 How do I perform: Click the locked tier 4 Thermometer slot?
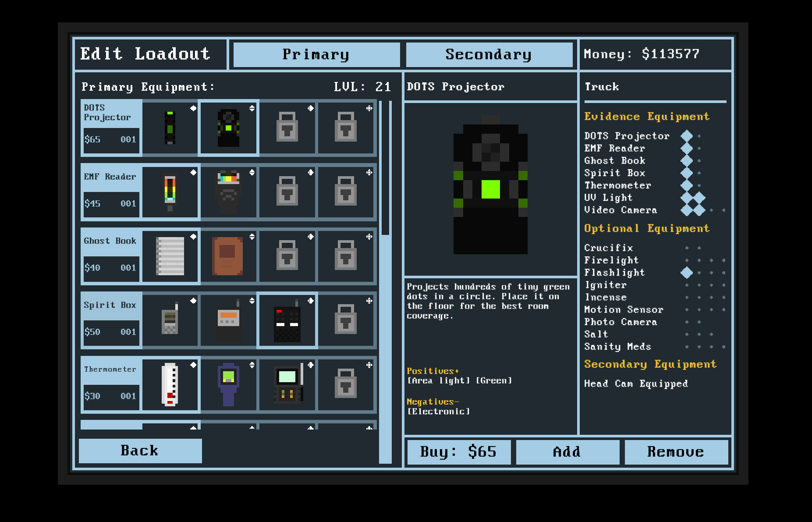[346, 384]
